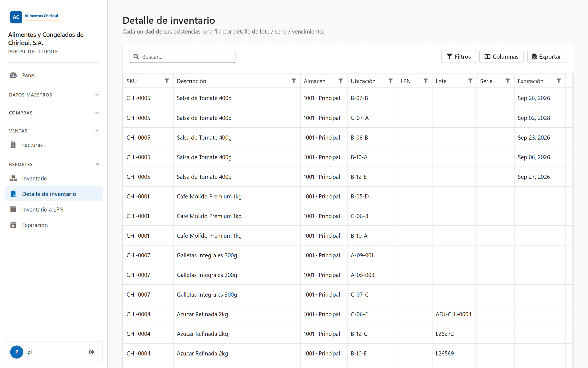588x368 pixels.
Task: Click the Facturas invoice icon
Action: (x=13, y=145)
